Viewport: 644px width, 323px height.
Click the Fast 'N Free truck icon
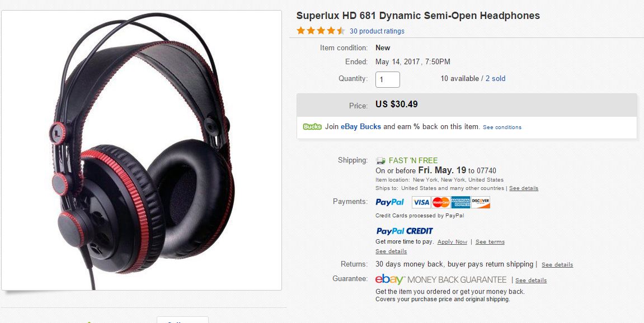380,160
